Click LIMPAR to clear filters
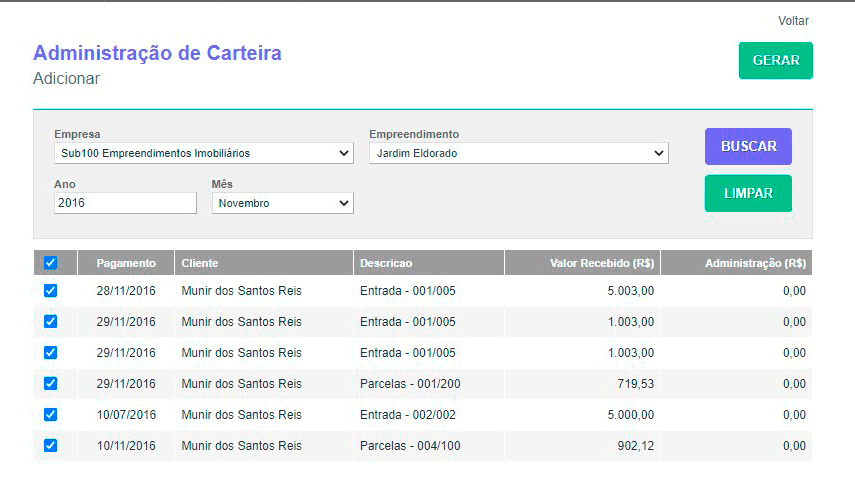Screen dimensions: 855x503 (747, 193)
